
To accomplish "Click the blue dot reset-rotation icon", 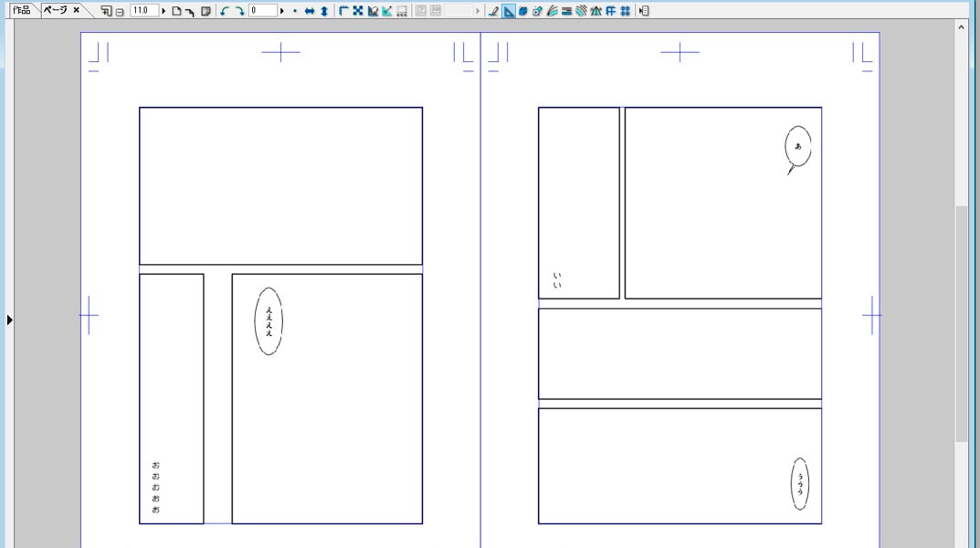I will point(294,11).
